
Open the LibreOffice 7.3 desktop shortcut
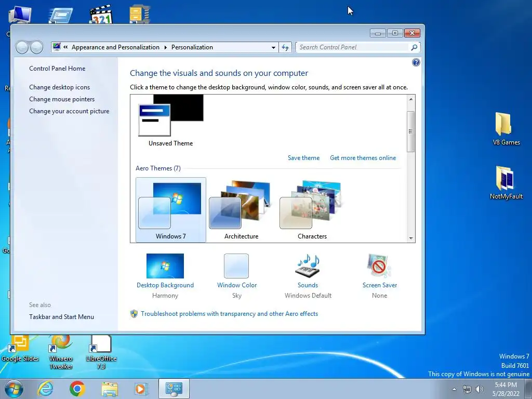pos(101,352)
